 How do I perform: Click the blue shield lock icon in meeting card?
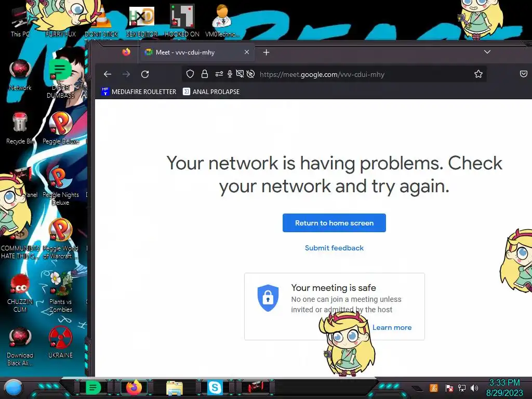[268, 298]
